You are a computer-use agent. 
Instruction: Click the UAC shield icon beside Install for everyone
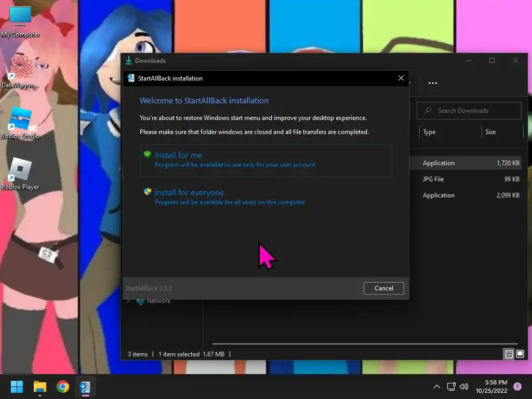(147, 192)
